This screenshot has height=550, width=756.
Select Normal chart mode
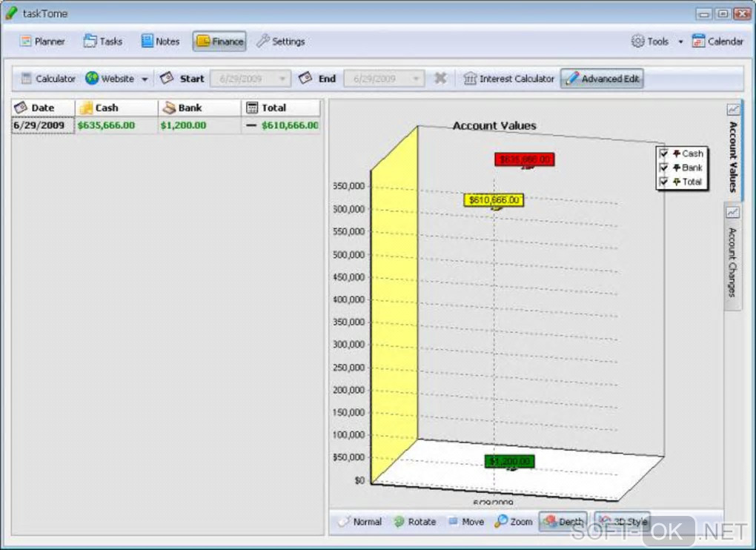tap(360, 522)
